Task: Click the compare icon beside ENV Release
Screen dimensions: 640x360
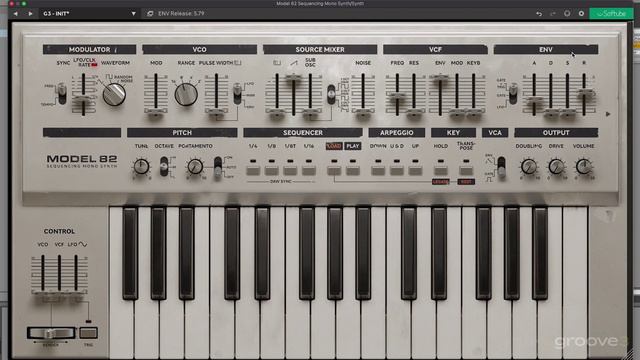Action: pyautogui.click(x=150, y=13)
